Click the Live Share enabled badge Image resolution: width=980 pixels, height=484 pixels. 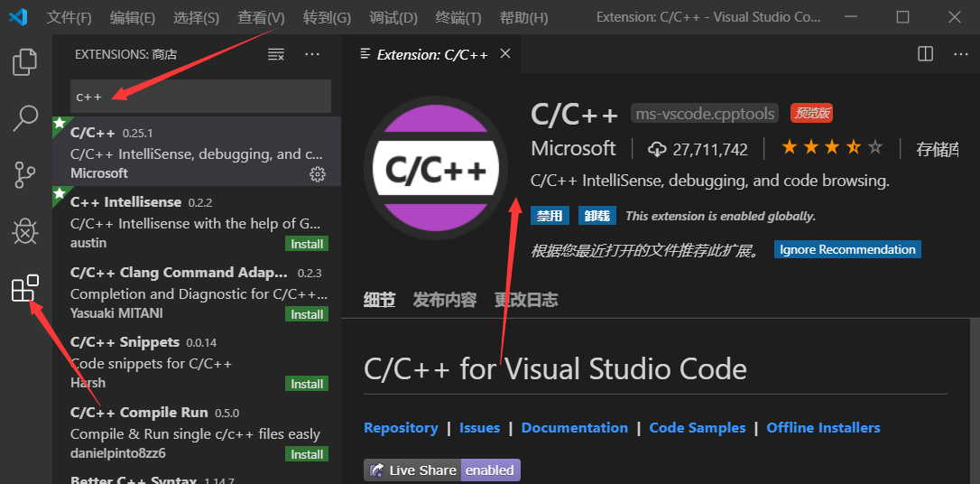[x=442, y=470]
